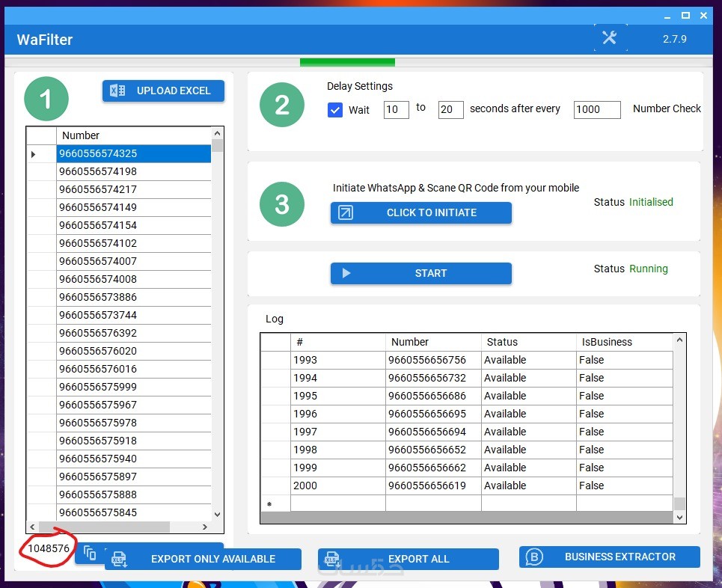The image size is (722, 588).
Task: Select number 9660556574102 in the list
Action: point(133,243)
